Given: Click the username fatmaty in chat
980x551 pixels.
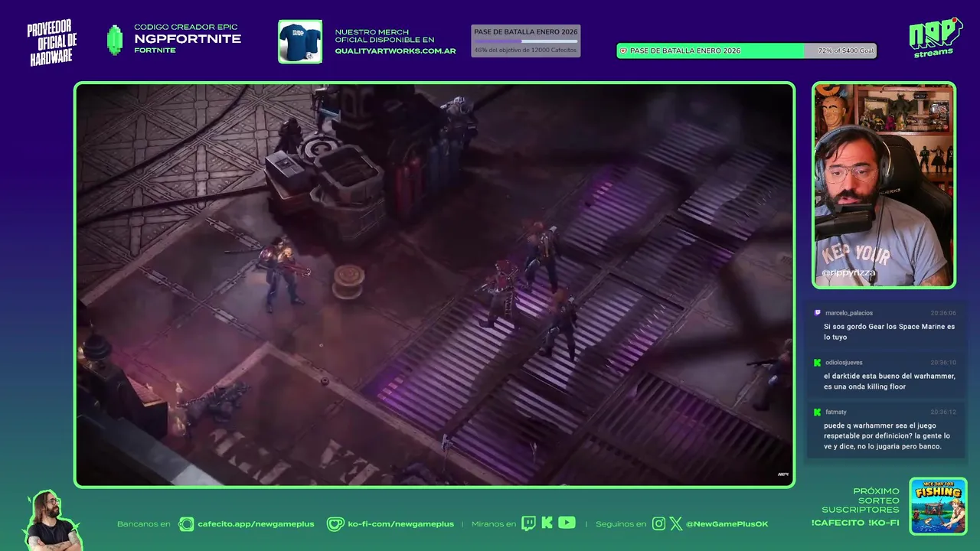Looking at the screenshot, I should pyautogui.click(x=836, y=412).
